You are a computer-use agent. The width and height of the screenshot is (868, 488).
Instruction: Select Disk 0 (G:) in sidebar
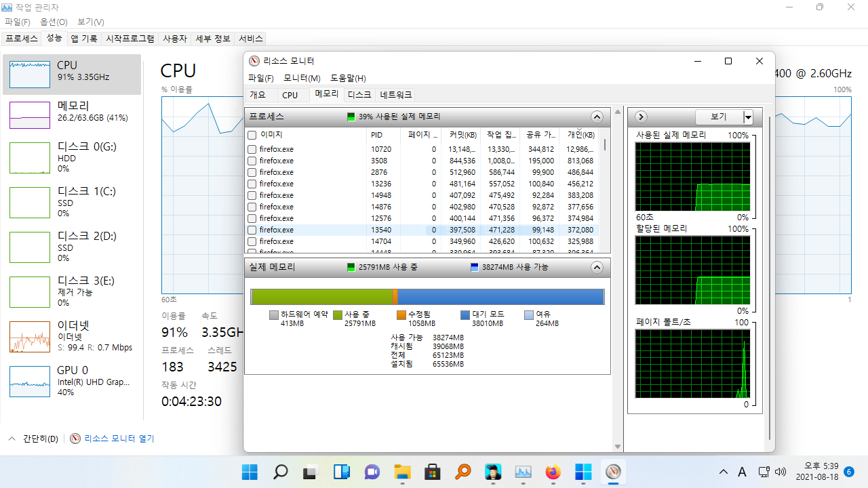point(72,157)
